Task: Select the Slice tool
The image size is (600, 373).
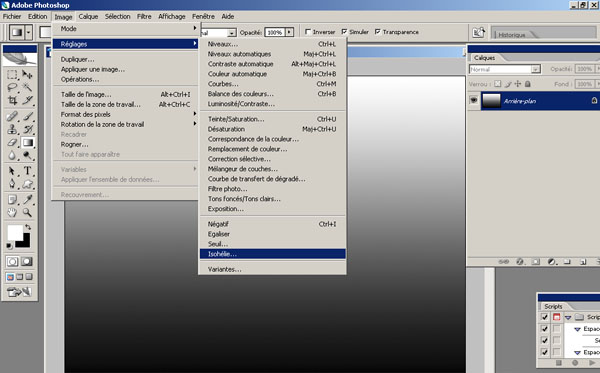Action: click(x=27, y=101)
